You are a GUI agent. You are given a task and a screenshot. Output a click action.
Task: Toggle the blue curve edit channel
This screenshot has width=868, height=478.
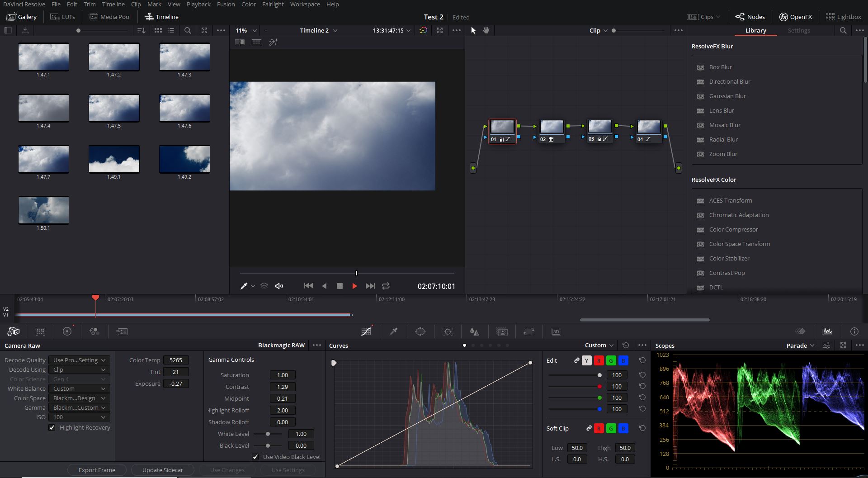pyautogui.click(x=623, y=360)
